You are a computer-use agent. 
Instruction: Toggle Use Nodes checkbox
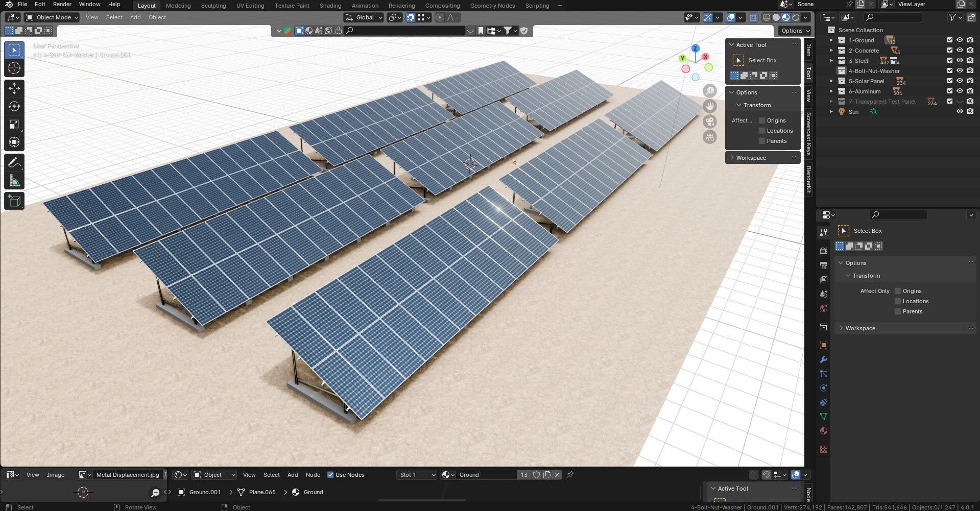click(x=330, y=475)
